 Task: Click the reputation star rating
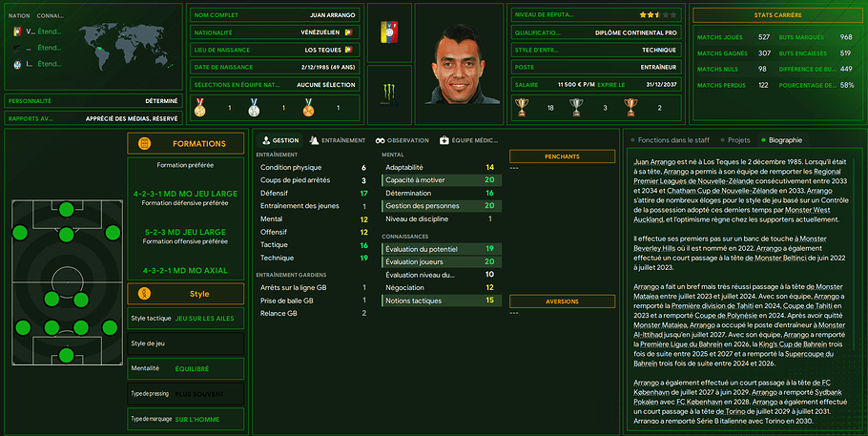pyautogui.click(x=657, y=15)
